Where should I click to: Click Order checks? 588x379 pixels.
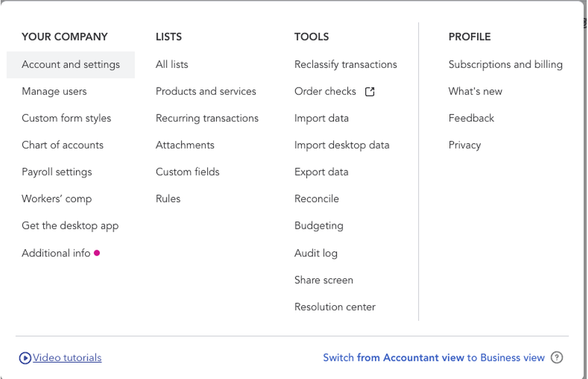coord(325,91)
